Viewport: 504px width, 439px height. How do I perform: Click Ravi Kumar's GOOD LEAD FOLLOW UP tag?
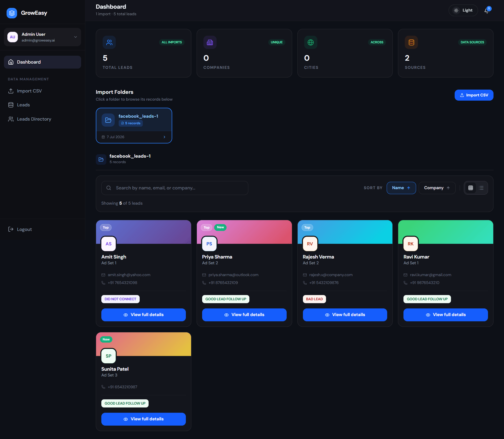click(427, 299)
